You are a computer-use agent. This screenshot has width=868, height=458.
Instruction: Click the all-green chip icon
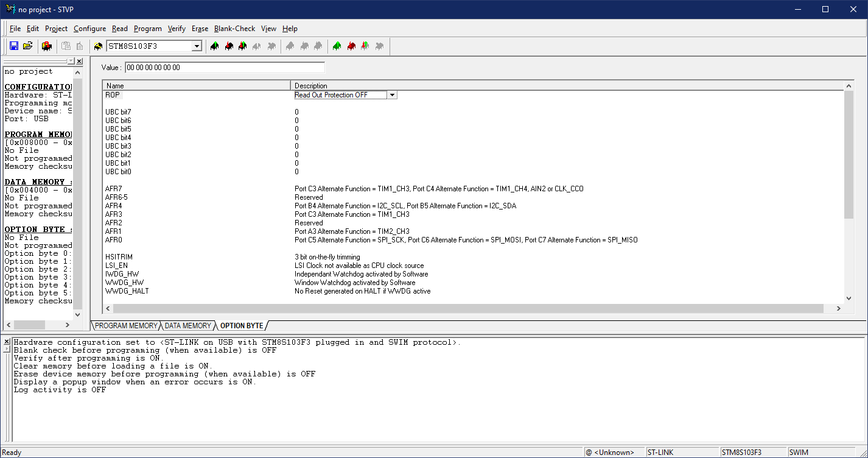(337, 46)
